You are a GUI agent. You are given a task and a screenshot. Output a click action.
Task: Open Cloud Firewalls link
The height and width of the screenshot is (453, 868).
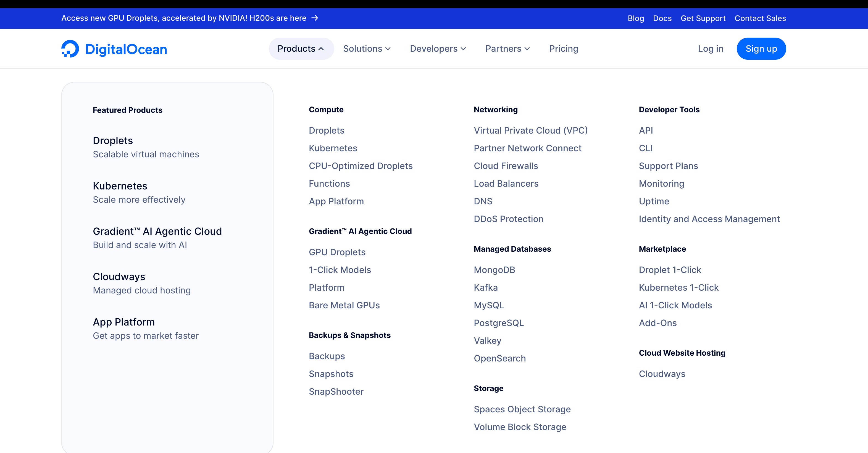point(506,166)
